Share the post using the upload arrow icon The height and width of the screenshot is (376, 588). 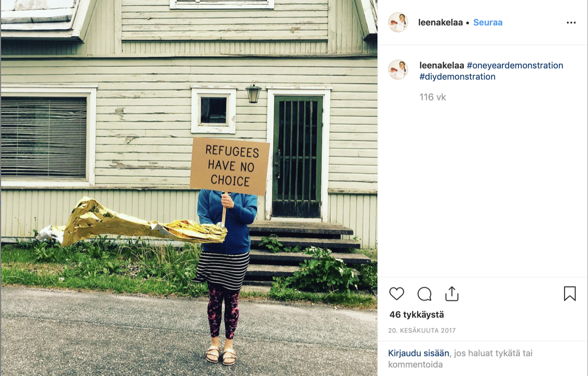[452, 293]
